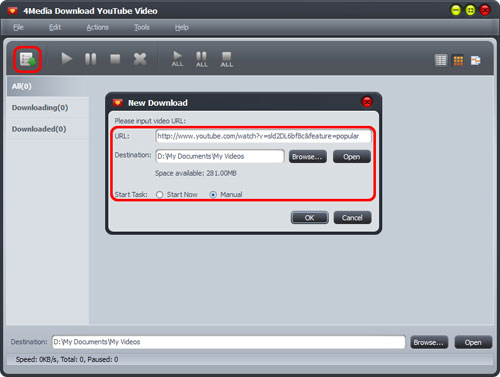Click the status bar speed and total text
The height and width of the screenshot is (377, 500).
pos(67,359)
